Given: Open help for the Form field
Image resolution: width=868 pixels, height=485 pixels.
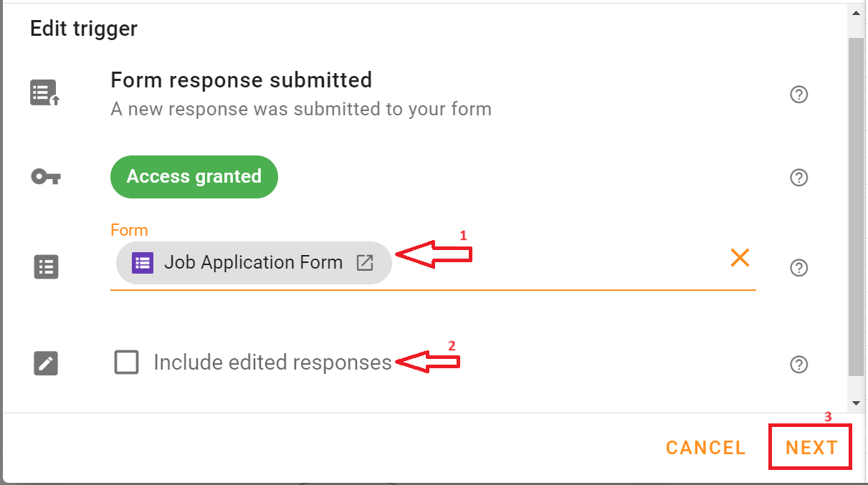Looking at the screenshot, I should click(x=798, y=267).
